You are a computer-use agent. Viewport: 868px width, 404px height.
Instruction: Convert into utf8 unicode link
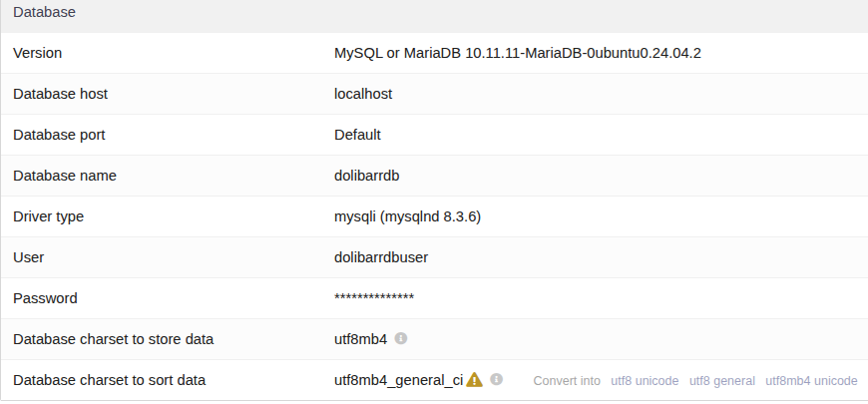click(x=645, y=381)
